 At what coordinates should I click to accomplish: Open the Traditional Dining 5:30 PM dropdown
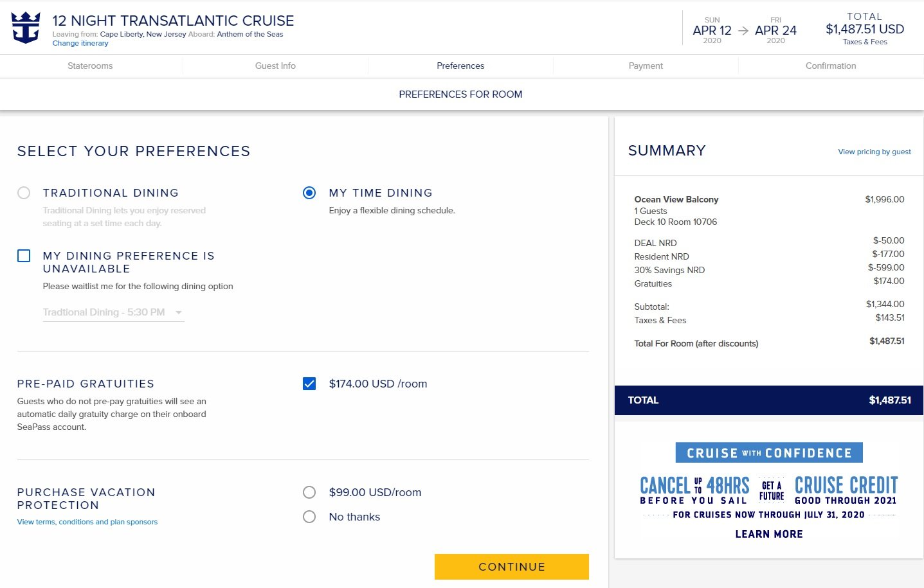[114, 312]
